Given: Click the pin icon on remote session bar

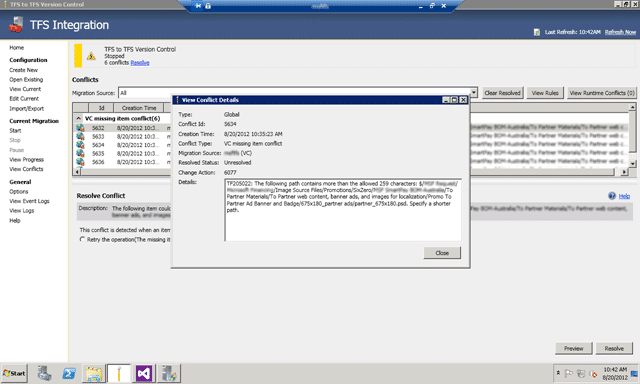Looking at the screenshot, I should (198, 6).
